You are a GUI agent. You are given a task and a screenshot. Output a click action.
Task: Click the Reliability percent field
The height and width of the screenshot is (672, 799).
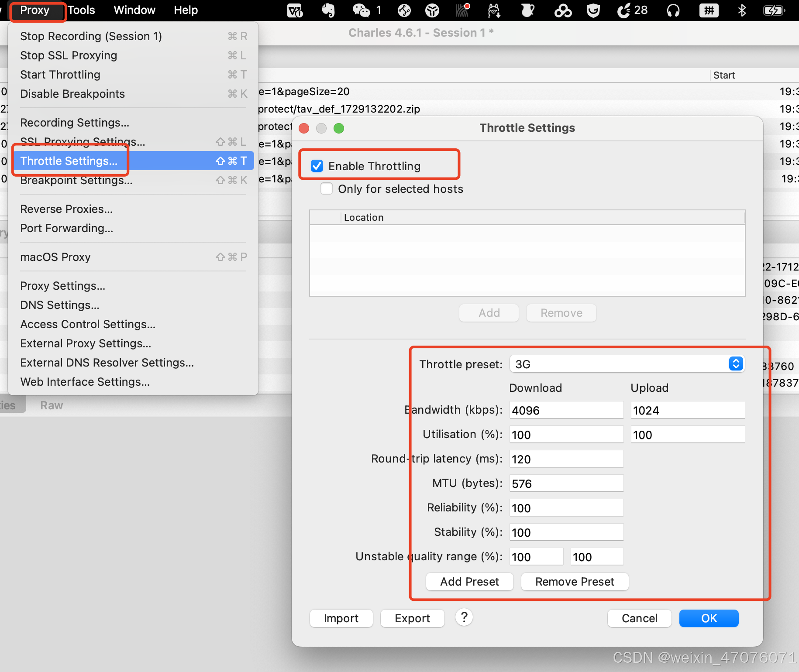pos(567,508)
